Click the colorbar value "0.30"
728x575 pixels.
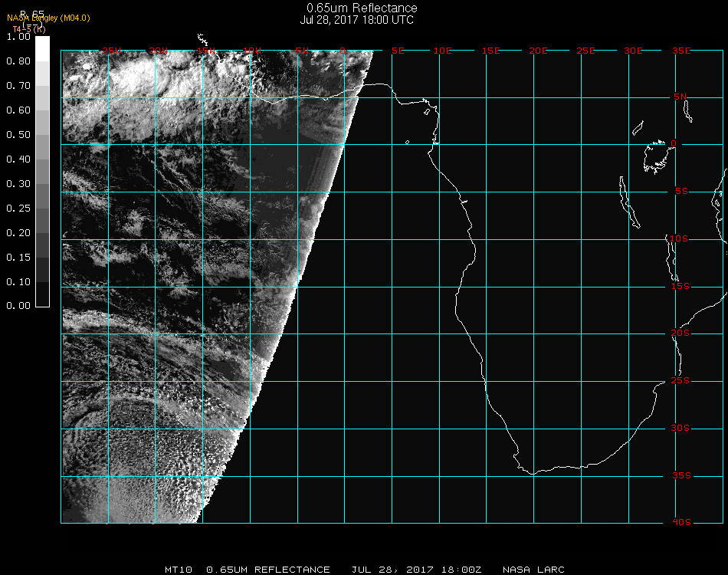(18, 184)
